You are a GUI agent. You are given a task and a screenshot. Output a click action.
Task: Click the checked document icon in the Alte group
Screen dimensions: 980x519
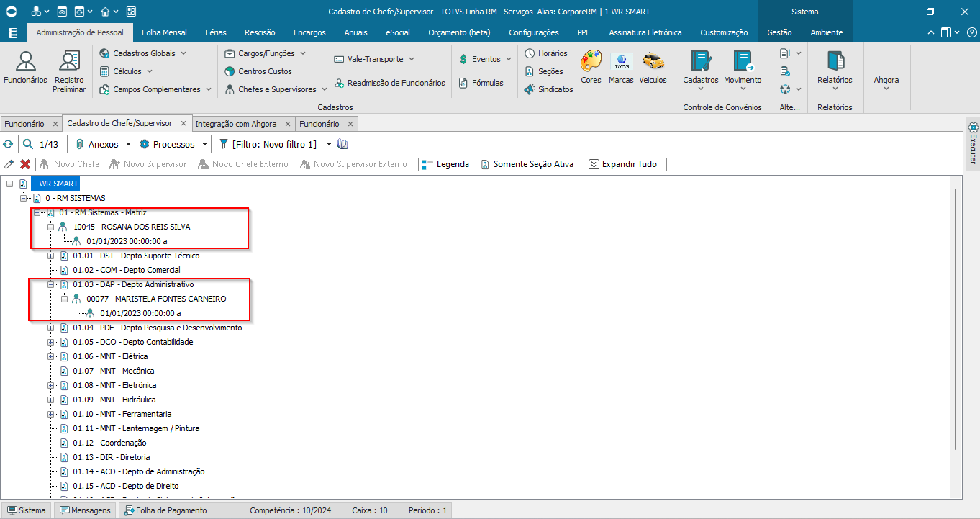tap(785, 71)
